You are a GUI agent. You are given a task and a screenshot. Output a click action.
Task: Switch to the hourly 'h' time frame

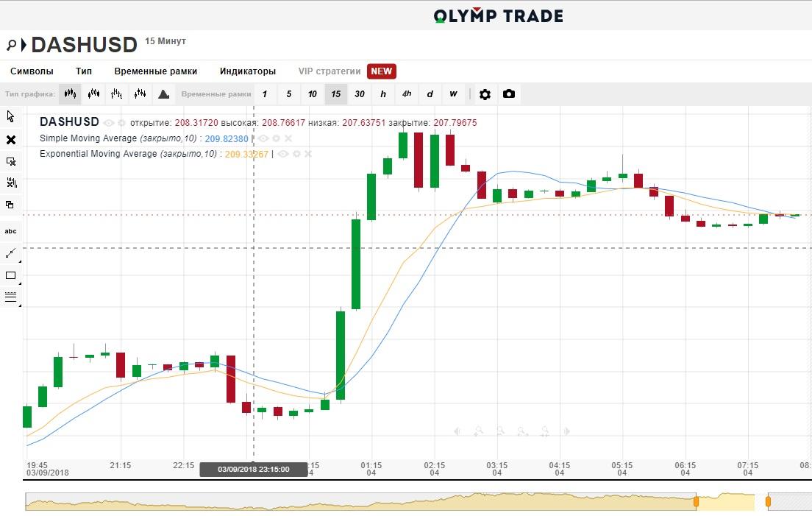(383, 94)
